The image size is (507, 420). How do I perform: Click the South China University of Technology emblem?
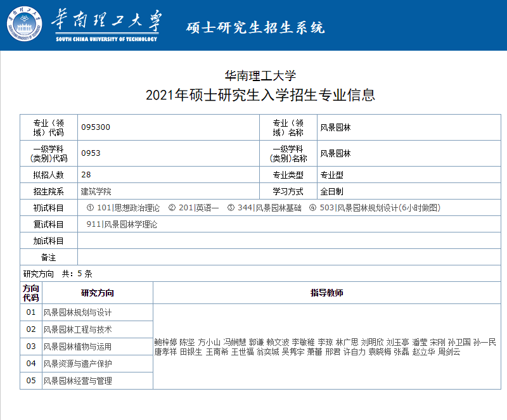[25, 24]
